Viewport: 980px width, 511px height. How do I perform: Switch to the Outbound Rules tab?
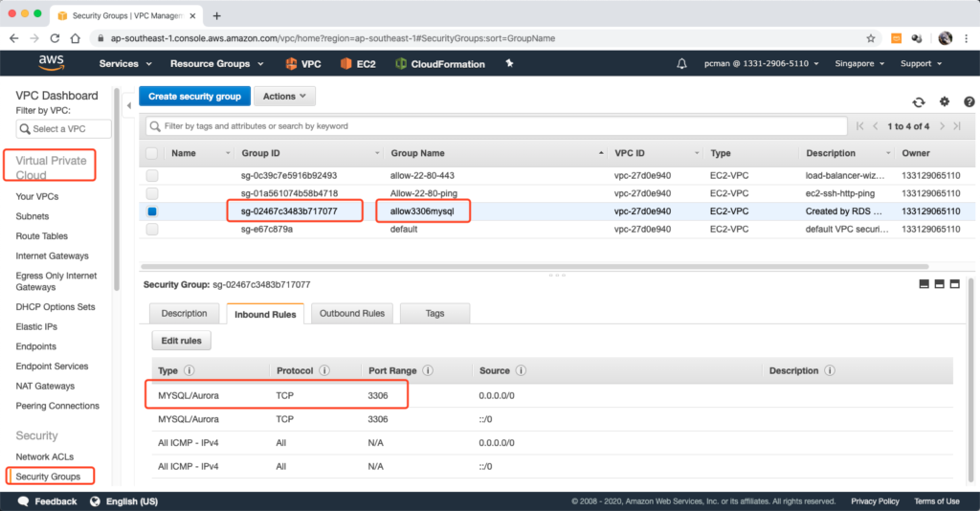tap(351, 314)
